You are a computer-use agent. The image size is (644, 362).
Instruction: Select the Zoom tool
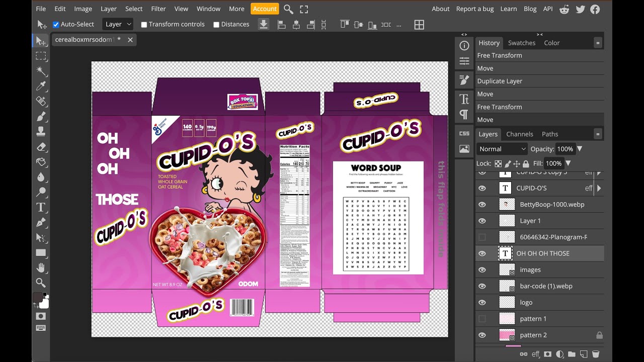(x=41, y=283)
